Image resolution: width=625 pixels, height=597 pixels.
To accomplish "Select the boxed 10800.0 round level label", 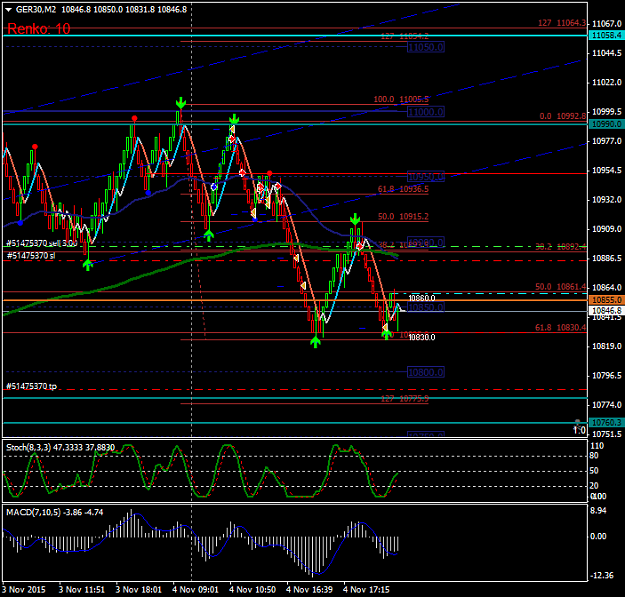I will [426, 372].
